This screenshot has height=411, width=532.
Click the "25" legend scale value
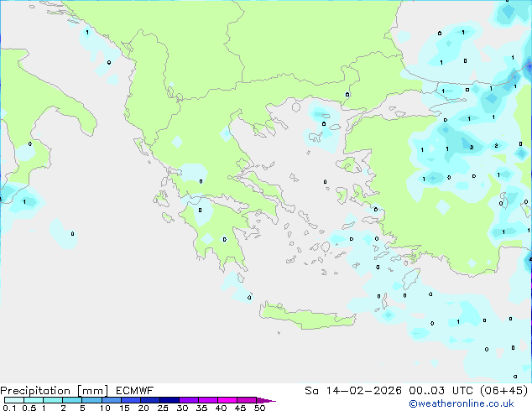click(163, 408)
